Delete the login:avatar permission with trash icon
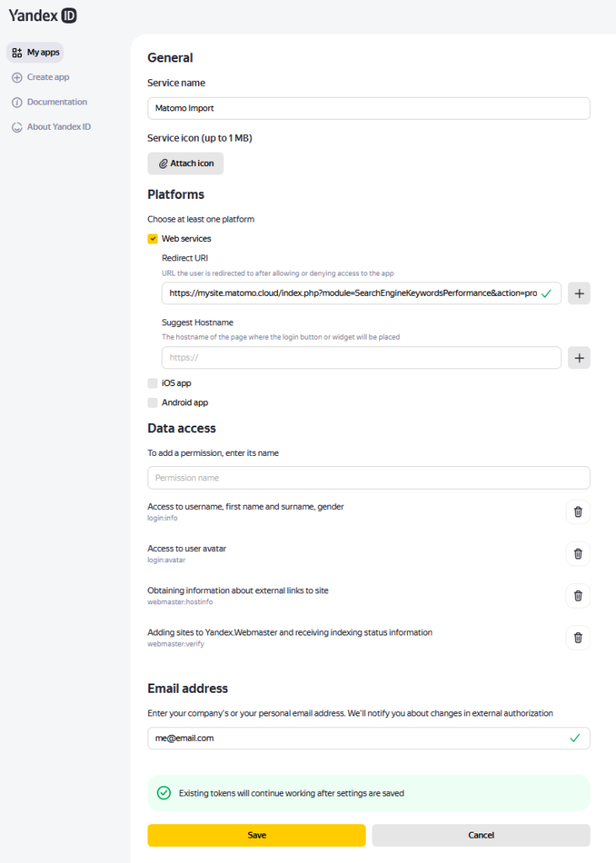The height and width of the screenshot is (863, 616). pos(578,554)
